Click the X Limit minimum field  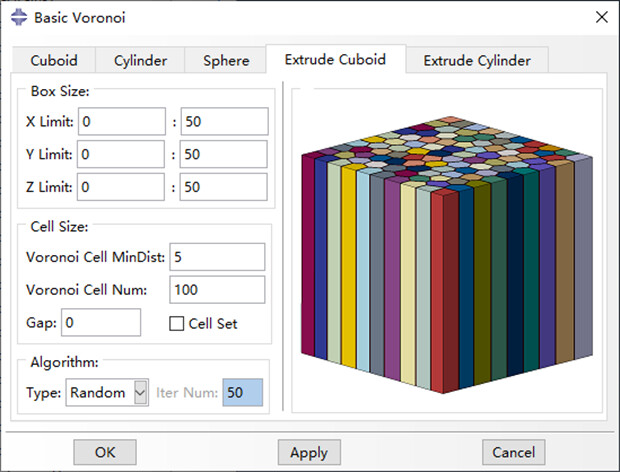pyautogui.click(x=122, y=121)
